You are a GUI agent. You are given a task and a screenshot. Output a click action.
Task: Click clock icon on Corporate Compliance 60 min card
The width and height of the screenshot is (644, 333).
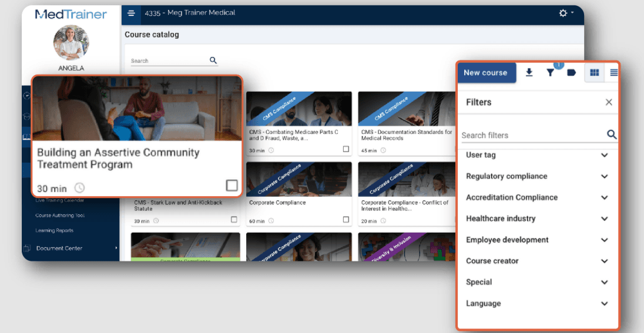point(271,221)
